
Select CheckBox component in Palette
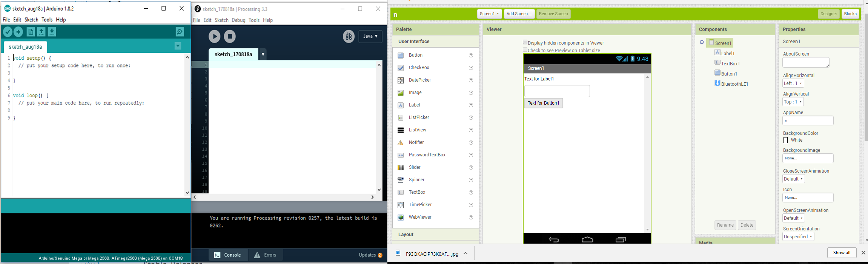point(419,68)
